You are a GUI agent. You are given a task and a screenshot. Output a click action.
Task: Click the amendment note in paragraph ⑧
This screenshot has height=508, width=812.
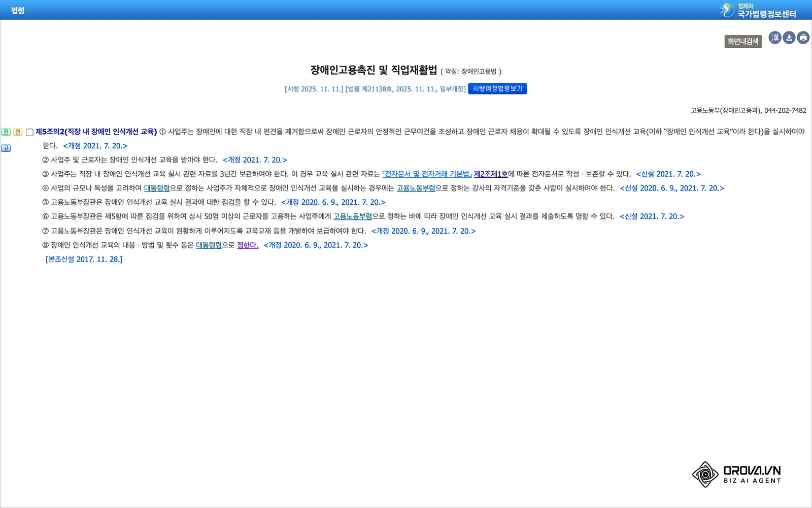(316, 245)
